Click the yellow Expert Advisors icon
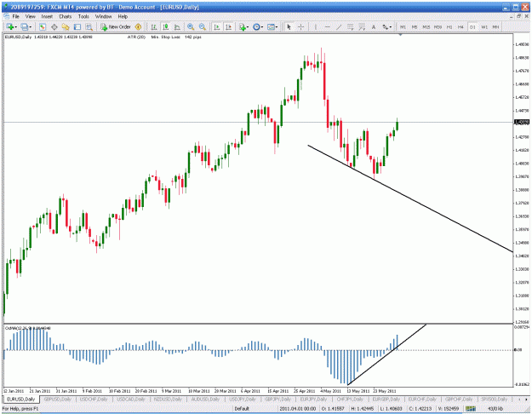Image resolution: width=532 pixels, height=414 pixels. [x=138, y=26]
